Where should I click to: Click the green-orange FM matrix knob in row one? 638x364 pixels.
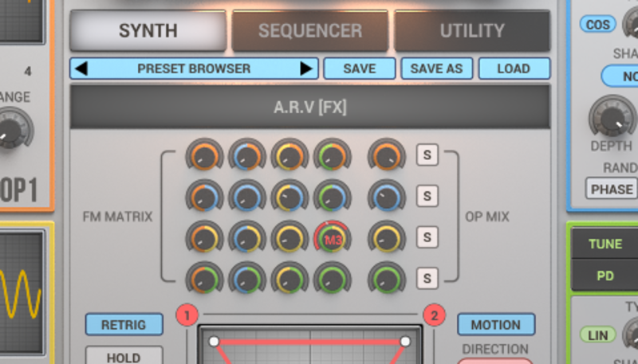pyautogui.click(x=333, y=155)
